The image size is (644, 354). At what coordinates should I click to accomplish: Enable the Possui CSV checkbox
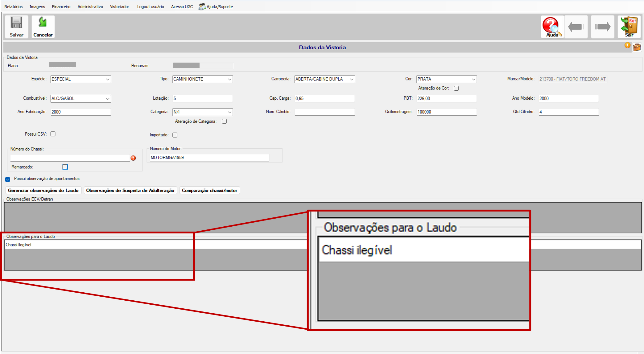coord(53,134)
